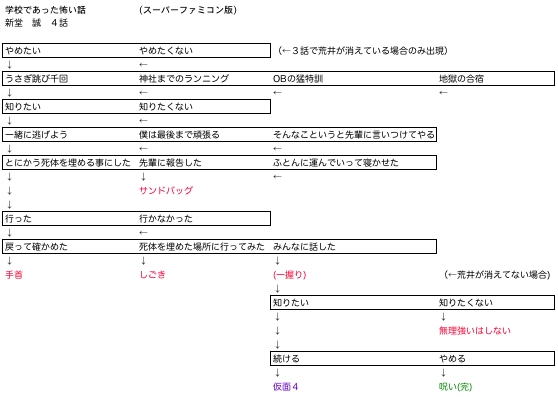The height and width of the screenshot is (397, 558).
Task: Select the (一握り) red text
Action: pyautogui.click(x=290, y=275)
